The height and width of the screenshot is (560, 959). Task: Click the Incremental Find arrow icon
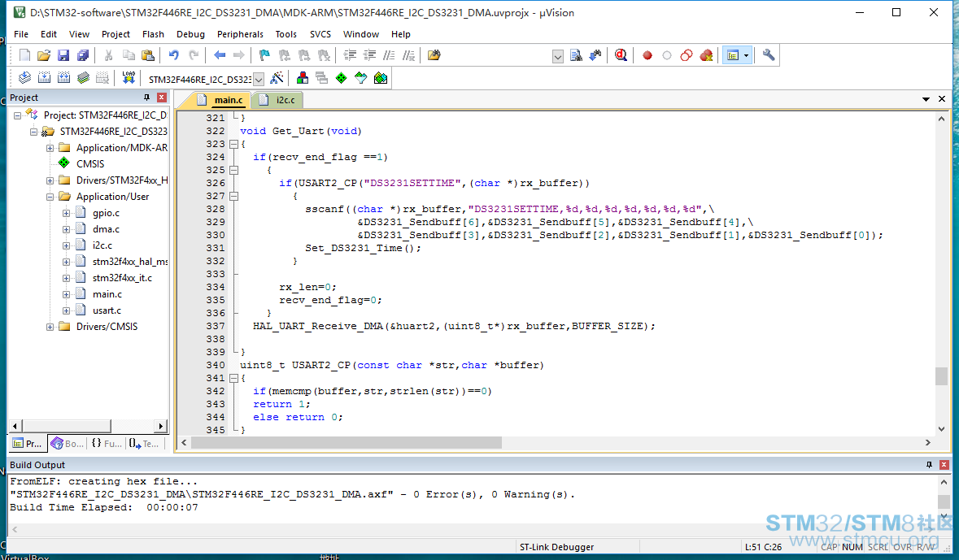(x=595, y=55)
